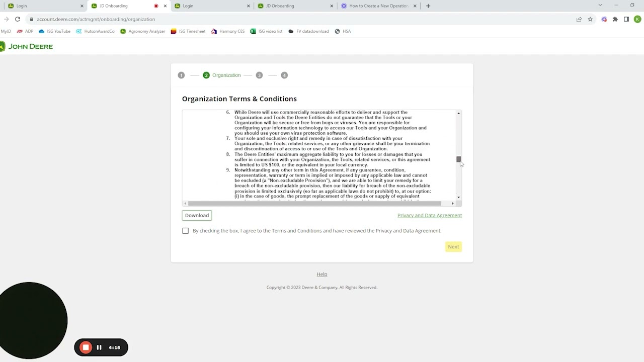The width and height of the screenshot is (644, 362).
Task: Click the scroll up arrow of terms box
Action: [458, 113]
